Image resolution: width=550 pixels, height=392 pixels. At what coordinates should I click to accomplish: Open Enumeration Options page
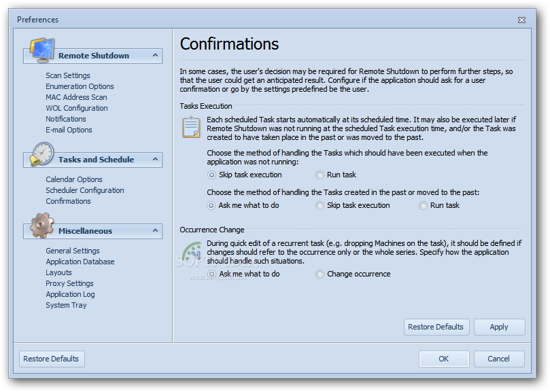click(x=80, y=86)
